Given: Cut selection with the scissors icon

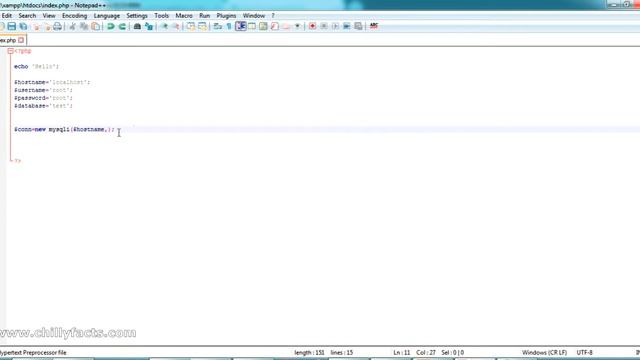Looking at the screenshot, I should tap(72, 27).
